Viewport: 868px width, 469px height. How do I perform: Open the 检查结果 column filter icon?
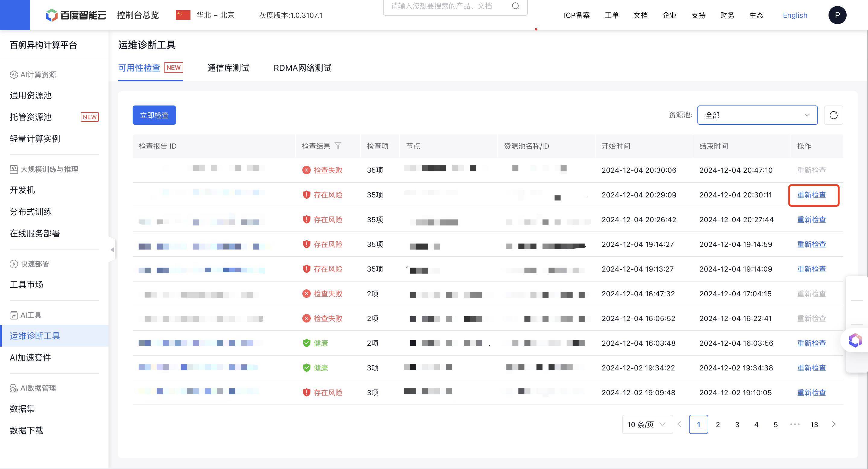338,146
